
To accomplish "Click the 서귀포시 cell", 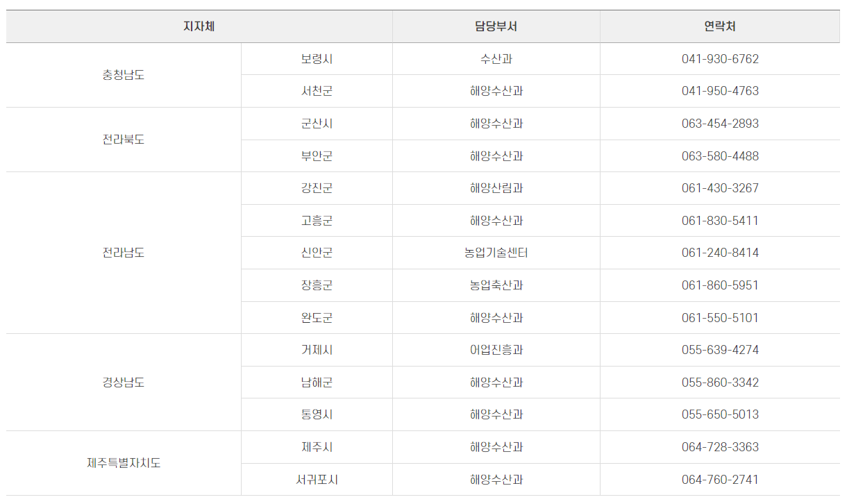I will point(317,480).
